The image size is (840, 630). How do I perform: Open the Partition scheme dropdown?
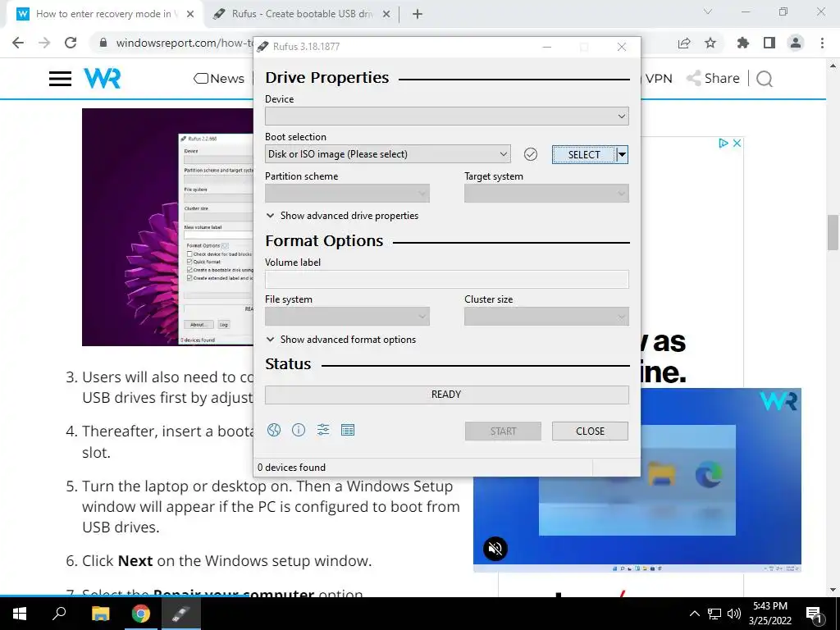pyautogui.click(x=347, y=194)
